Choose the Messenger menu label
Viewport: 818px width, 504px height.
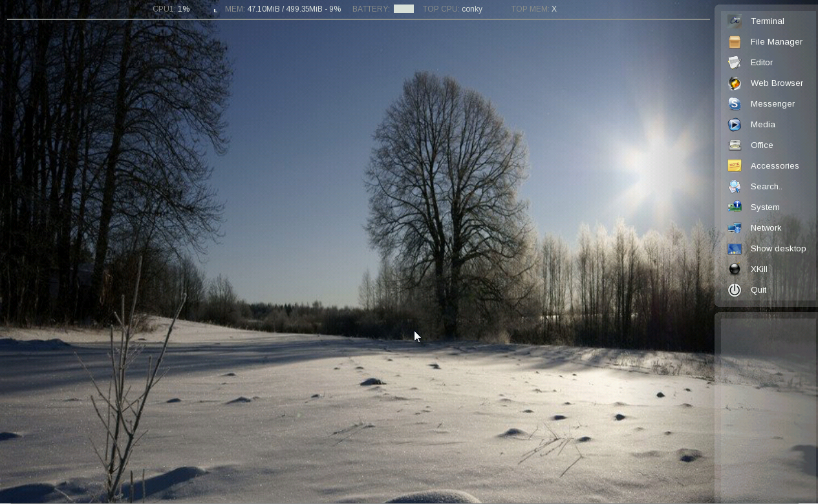pos(773,104)
